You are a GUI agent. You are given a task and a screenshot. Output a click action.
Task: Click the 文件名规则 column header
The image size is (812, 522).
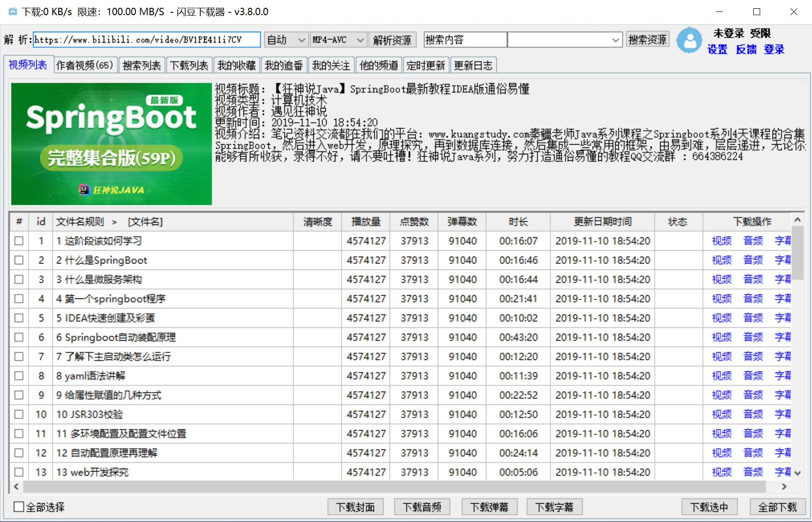(x=173, y=222)
